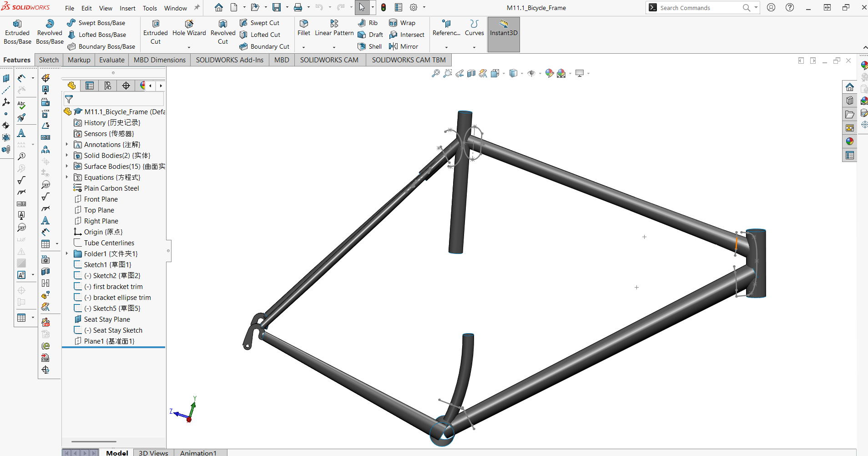This screenshot has height=456, width=868.
Task: Open the Curves tool
Action: tap(474, 28)
